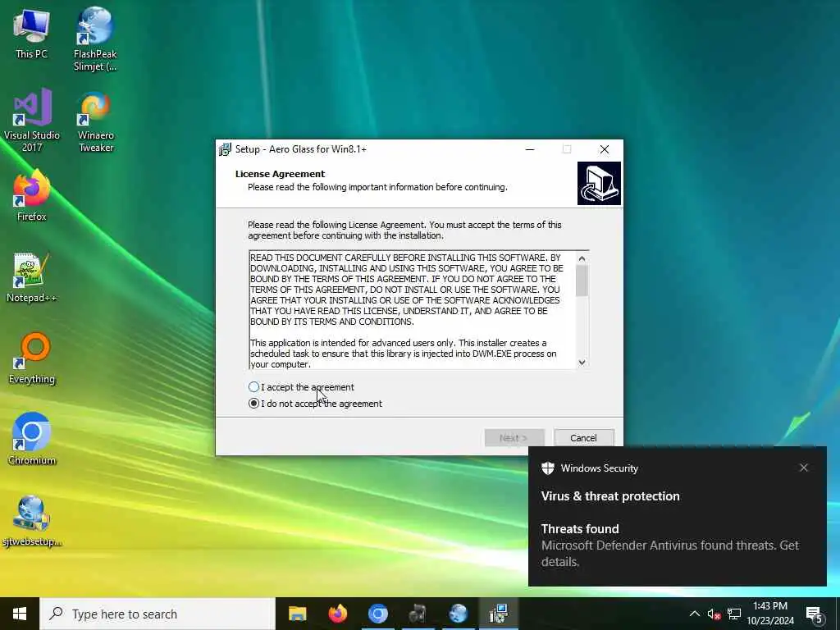Select "I accept the agreement"
This screenshot has width=840, height=630.
[x=301, y=387]
